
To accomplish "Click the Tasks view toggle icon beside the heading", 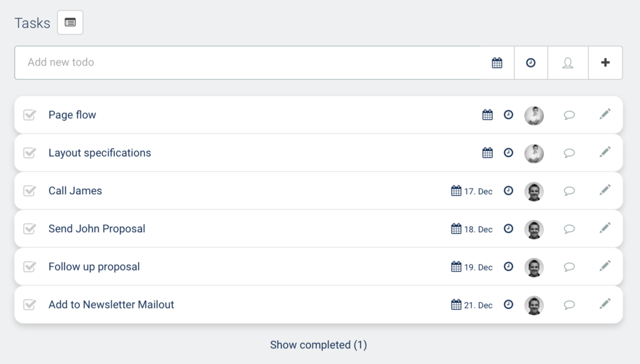I will pyautogui.click(x=70, y=22).
